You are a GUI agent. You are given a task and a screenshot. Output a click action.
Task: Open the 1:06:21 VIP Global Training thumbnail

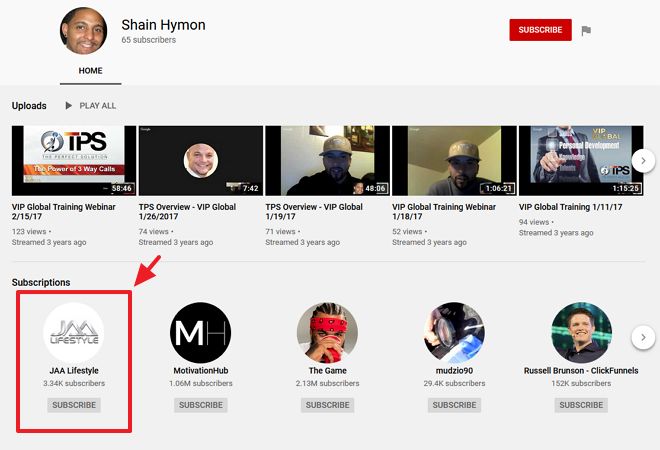click(x=454, y=160)
